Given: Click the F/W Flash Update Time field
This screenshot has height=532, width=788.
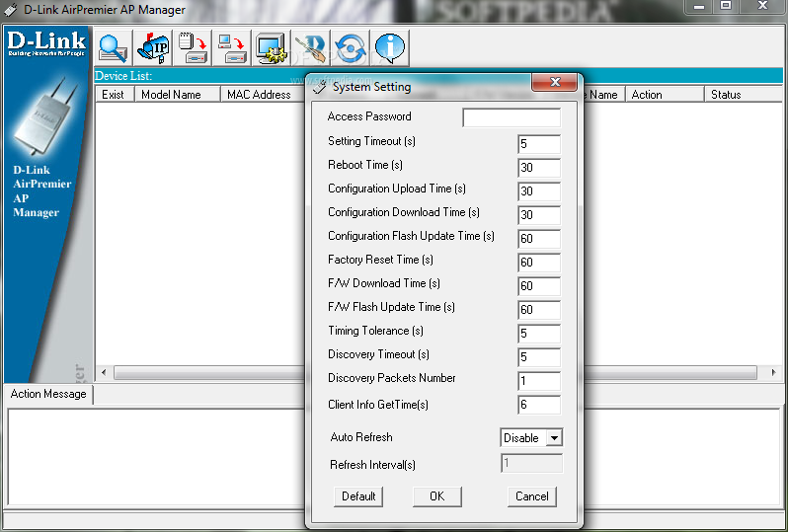Looking at the screenshot, I should pyautogui.click(x=539, y=310).
